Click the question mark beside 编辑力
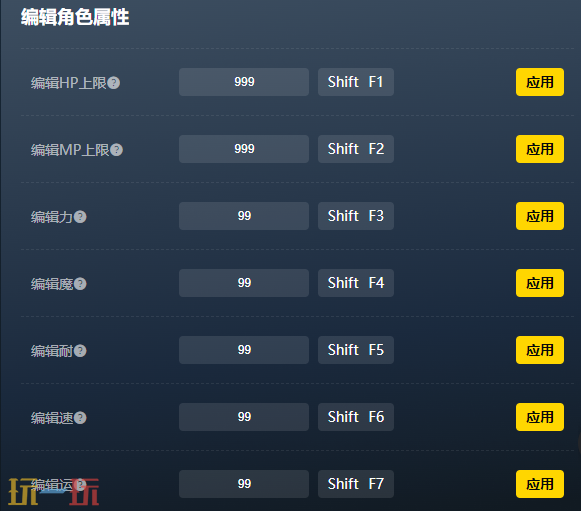 [x=80, y=217]
